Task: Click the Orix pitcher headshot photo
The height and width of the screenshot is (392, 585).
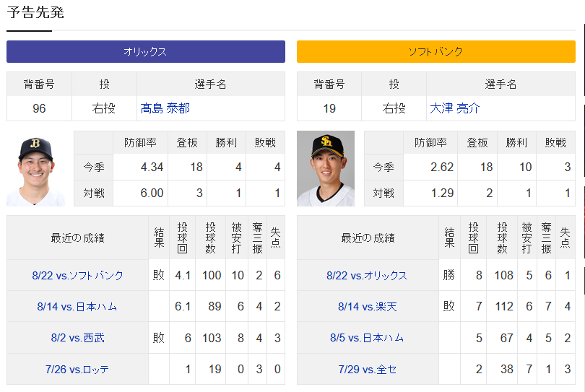Action: click(36, 169)
